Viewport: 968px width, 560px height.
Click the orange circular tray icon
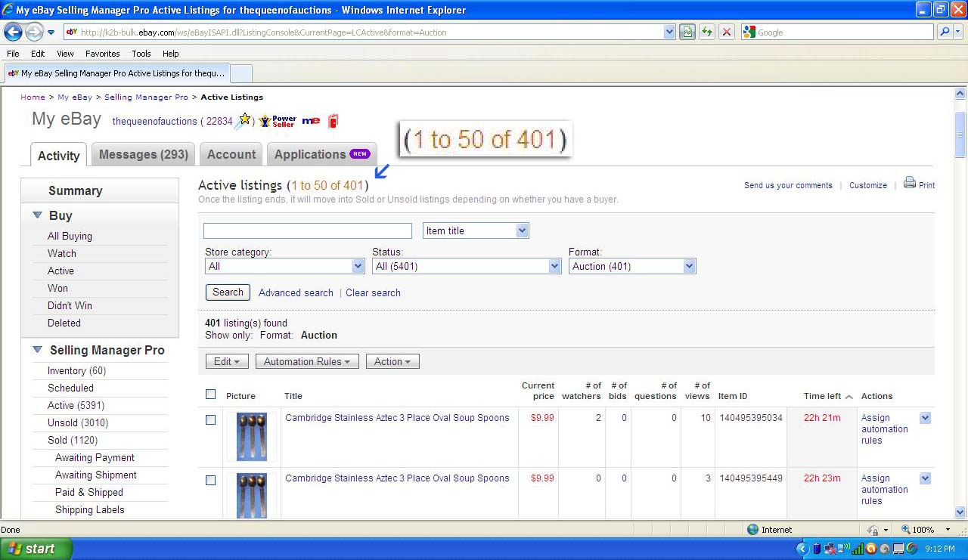(871, 549)
